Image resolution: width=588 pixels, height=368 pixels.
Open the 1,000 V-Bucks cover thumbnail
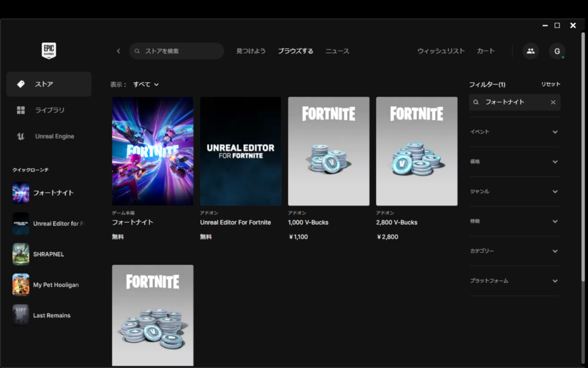(329, 151)
